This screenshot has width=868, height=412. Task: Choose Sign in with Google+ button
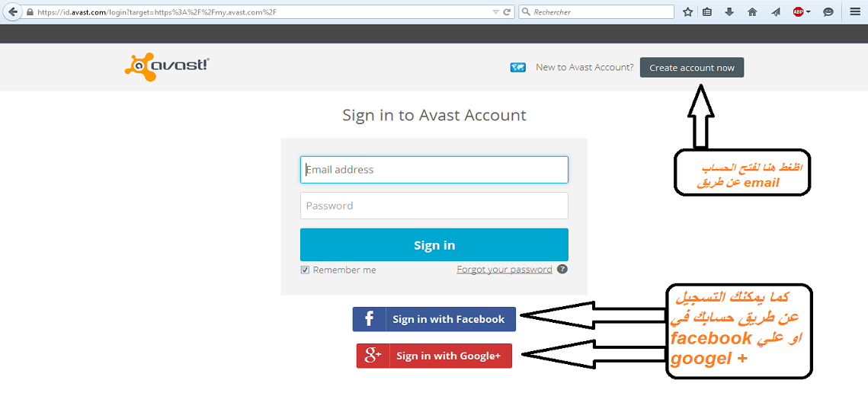pos(434,356)
